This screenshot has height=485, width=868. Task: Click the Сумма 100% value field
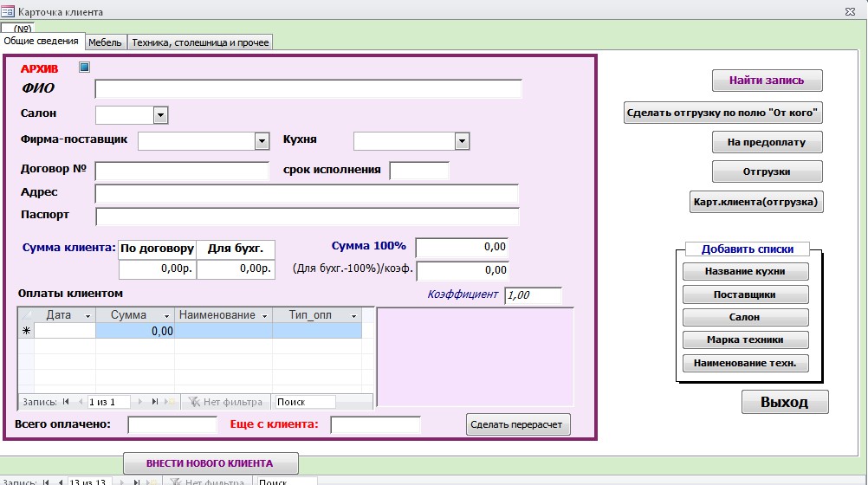pyautogui.click(x=462, y=247)
